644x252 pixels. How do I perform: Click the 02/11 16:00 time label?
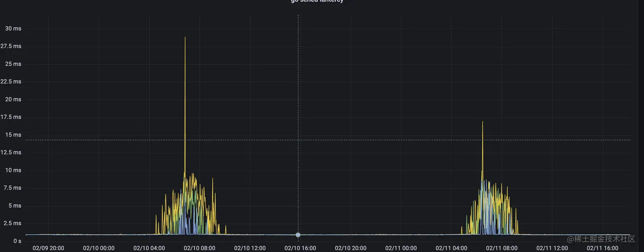603,248
